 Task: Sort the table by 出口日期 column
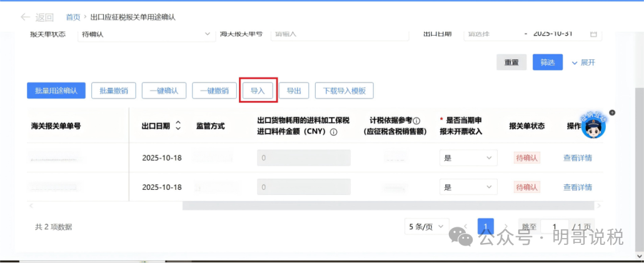178,126
